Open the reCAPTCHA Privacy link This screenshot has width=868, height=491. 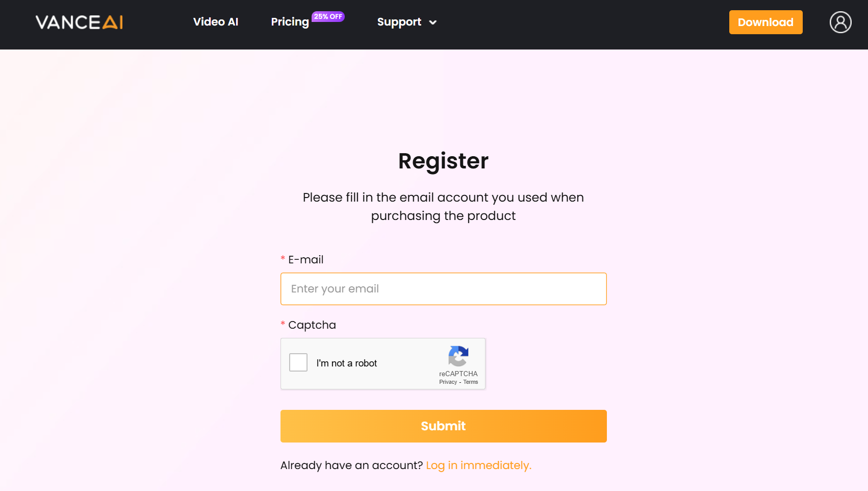[448, 382]
